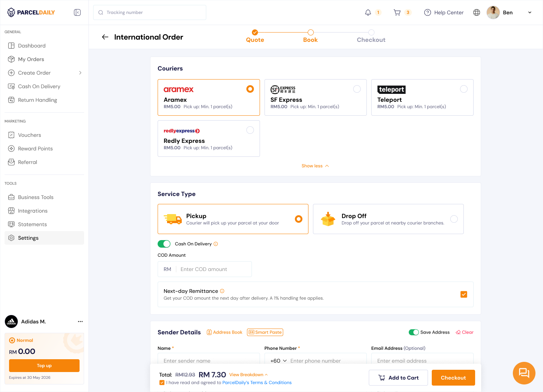Open the +60 country code dropdown
The height and width of the screenshot is (392, 543).
279,361
